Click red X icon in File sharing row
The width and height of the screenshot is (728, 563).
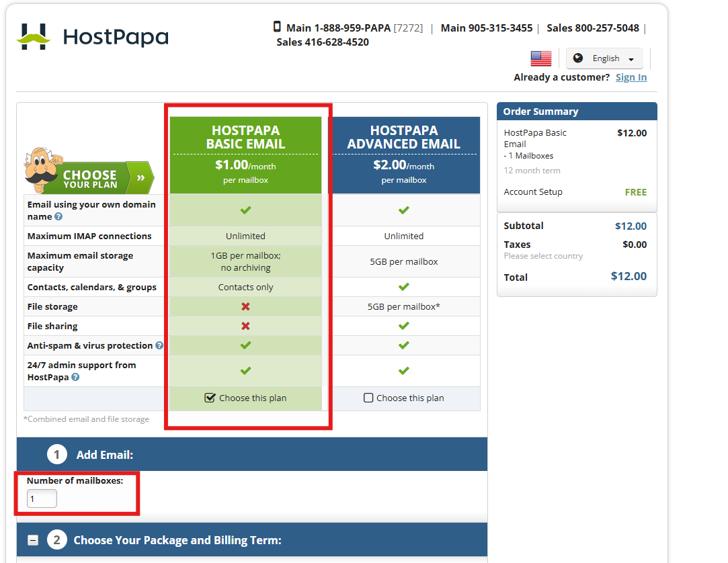[245, 326]
